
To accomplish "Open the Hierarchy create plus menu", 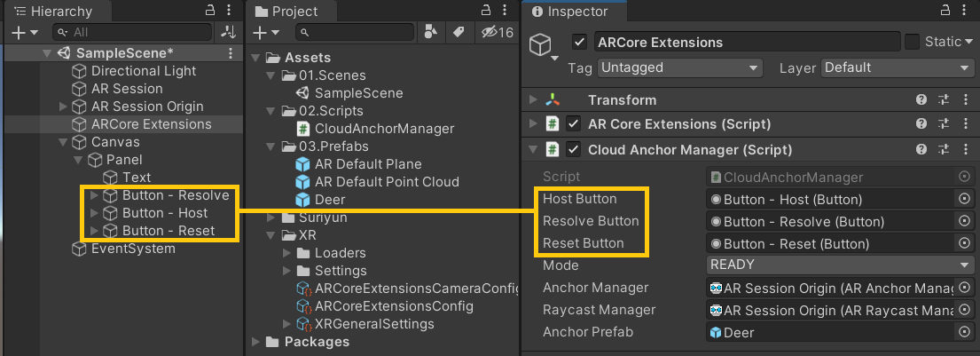I will click(x=25, y=32).
